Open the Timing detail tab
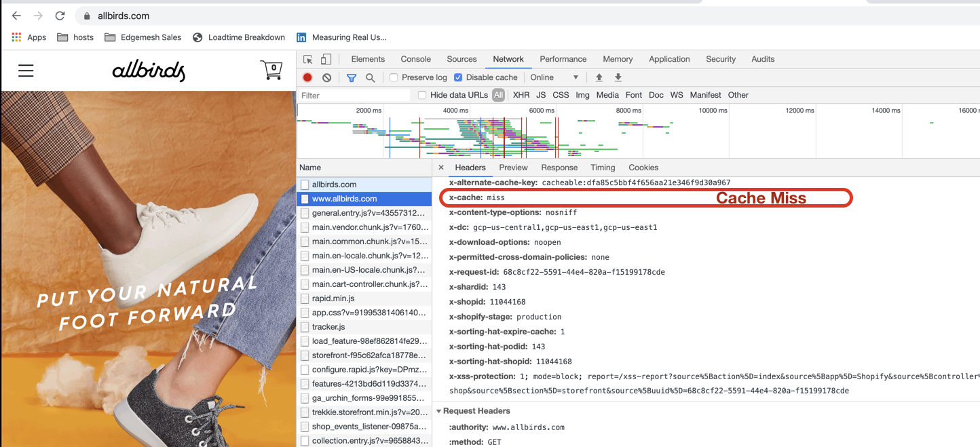The image size is (980, 447). pyautogui.click(x=603, y=168)
